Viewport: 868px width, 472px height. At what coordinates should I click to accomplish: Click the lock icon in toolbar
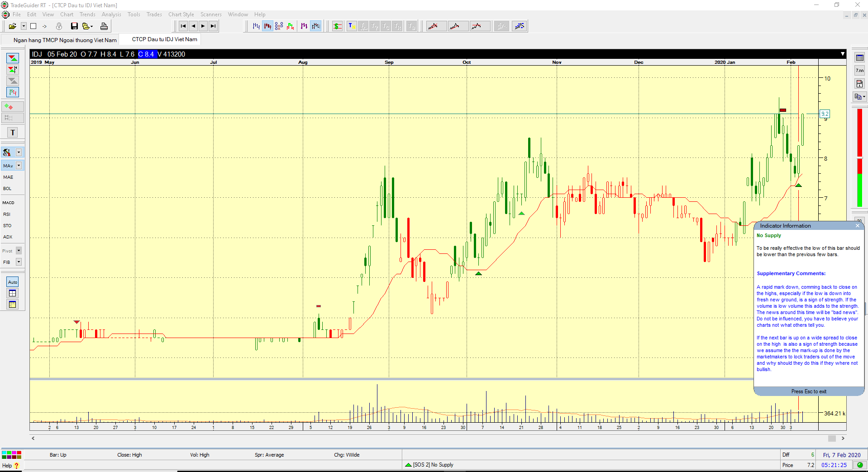(x=59, y=26)
